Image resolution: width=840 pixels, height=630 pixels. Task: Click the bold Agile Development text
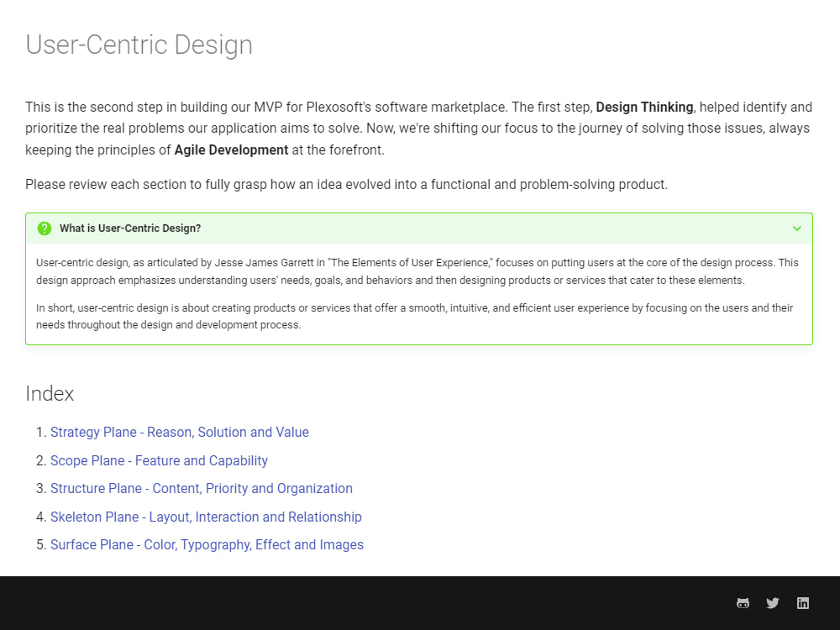[x=232, y=150]
